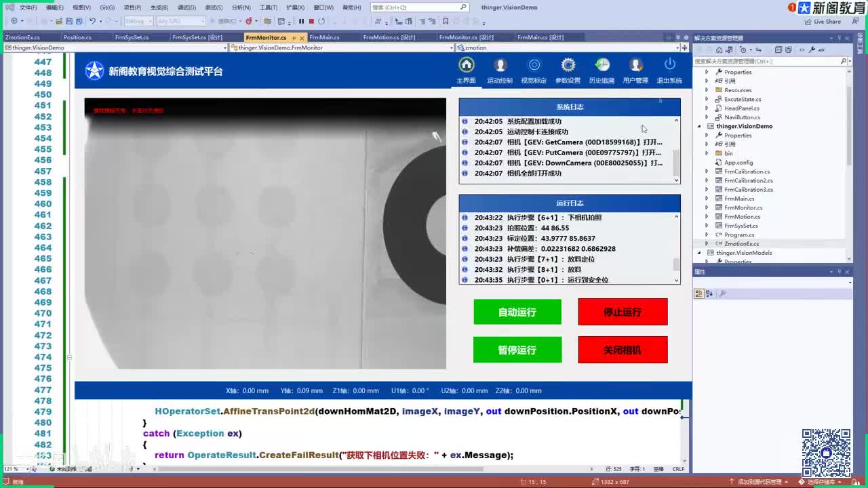The height and width of the screenshot is (488, 868).
Task: Click the red 停止运行 button
Action: point(623,312)
